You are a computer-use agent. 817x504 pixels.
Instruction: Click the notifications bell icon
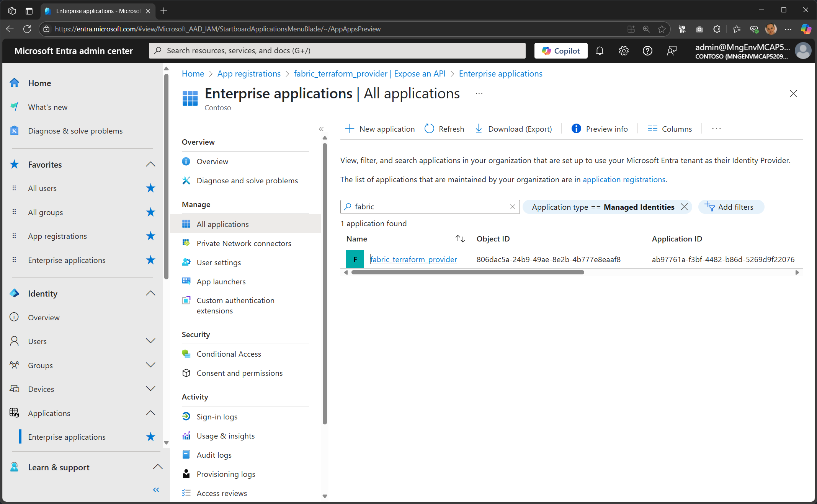[600, 51]
